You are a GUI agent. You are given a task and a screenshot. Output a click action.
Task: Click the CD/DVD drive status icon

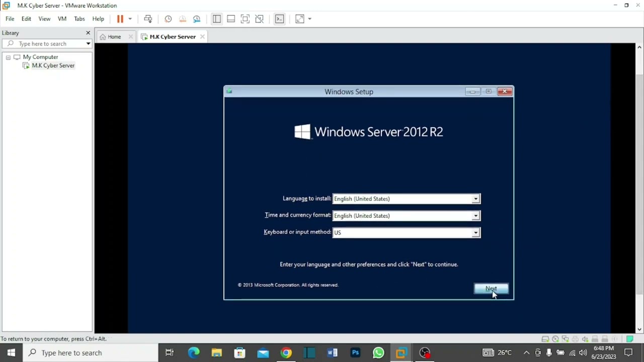(x=555, y=339)
